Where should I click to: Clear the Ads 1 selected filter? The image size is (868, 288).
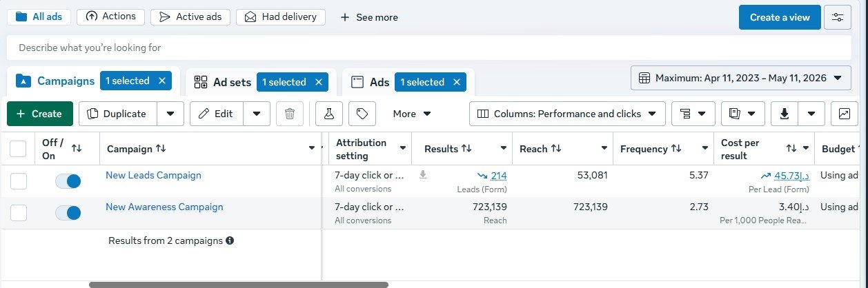[456, 82]
